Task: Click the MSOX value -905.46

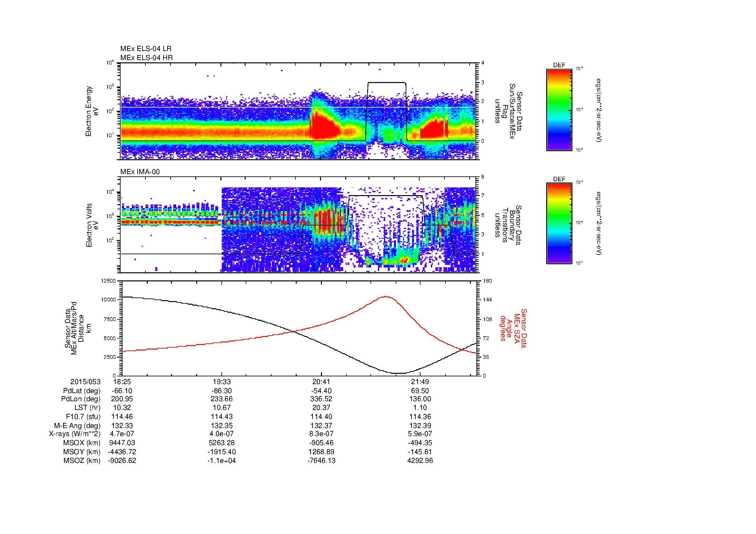Action: point(321,443)
